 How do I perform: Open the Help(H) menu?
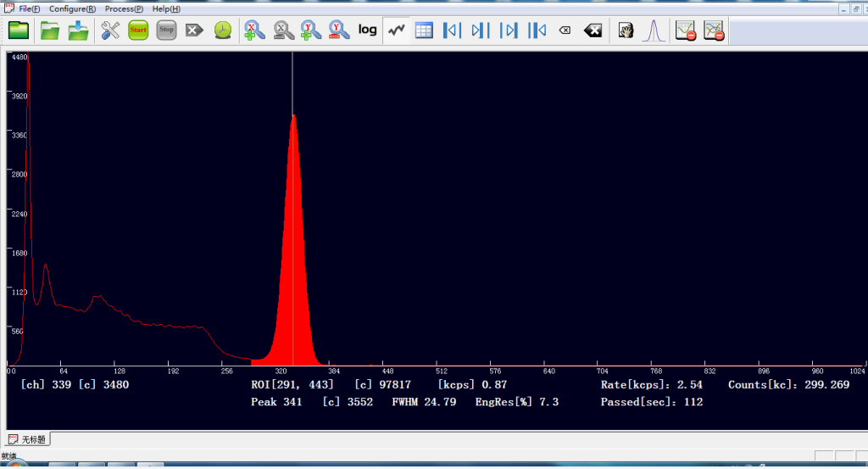[166, 8]
